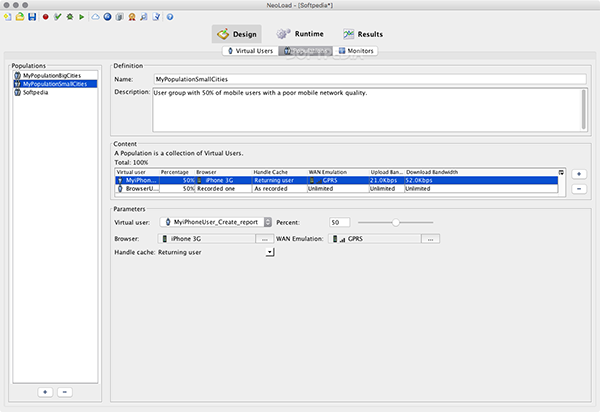The height and width of the screenshot is (412, 600).
Task: Click the green checkmark validation icon
Action: (58, 17)
